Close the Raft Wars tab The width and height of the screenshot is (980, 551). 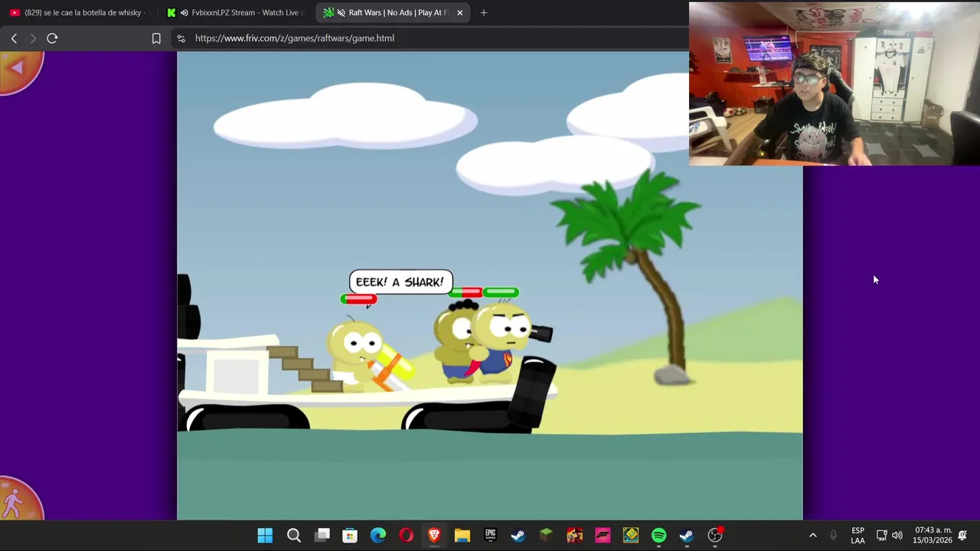(459, 13)
